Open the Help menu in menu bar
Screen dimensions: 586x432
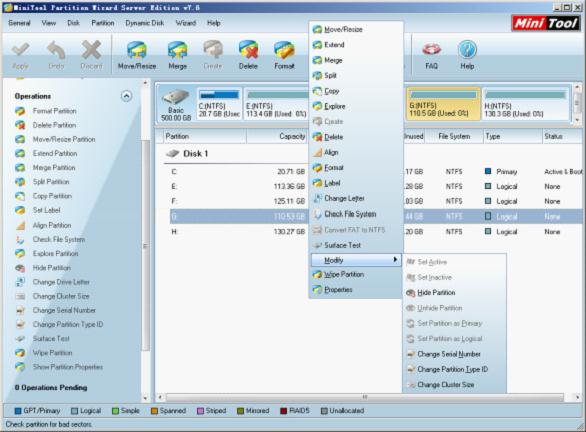coord(213,23)
